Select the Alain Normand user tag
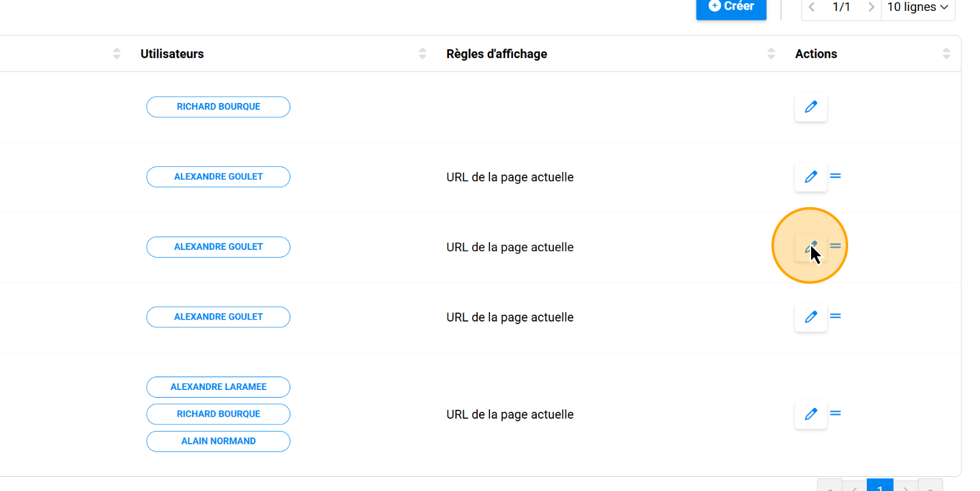The image size is (980, 491). pos(218,441)
